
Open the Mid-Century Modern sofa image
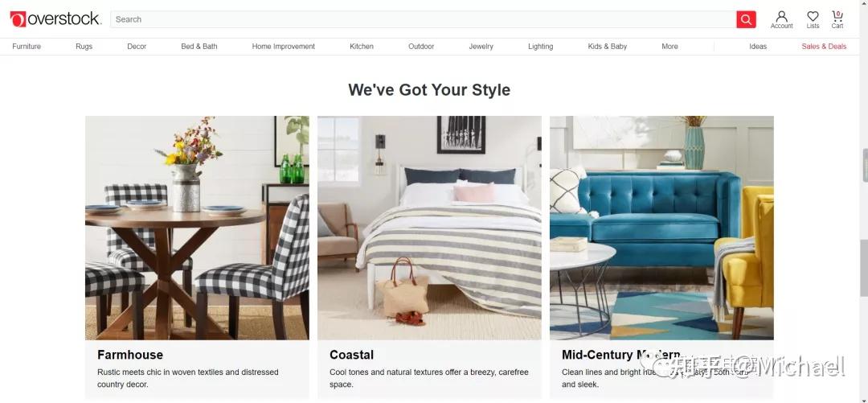coord(661,228)
